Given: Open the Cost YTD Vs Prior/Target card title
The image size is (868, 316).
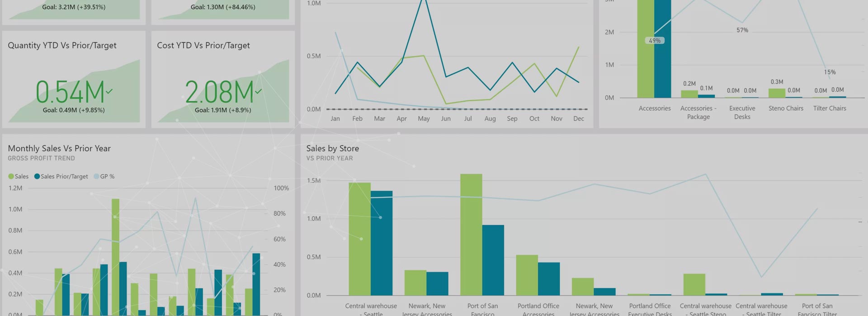Looking at the screenshot, I should point(203,46).
